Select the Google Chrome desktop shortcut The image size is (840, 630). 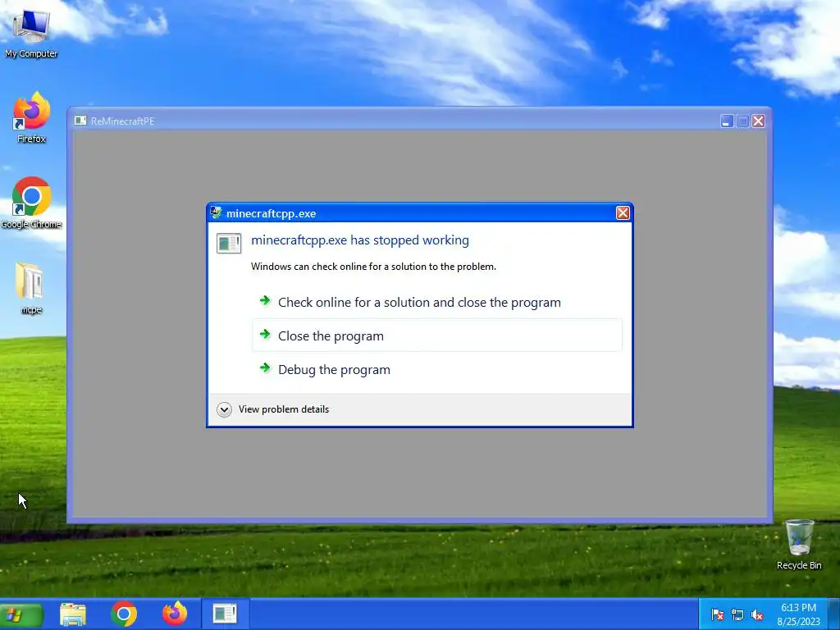[31, 203]
